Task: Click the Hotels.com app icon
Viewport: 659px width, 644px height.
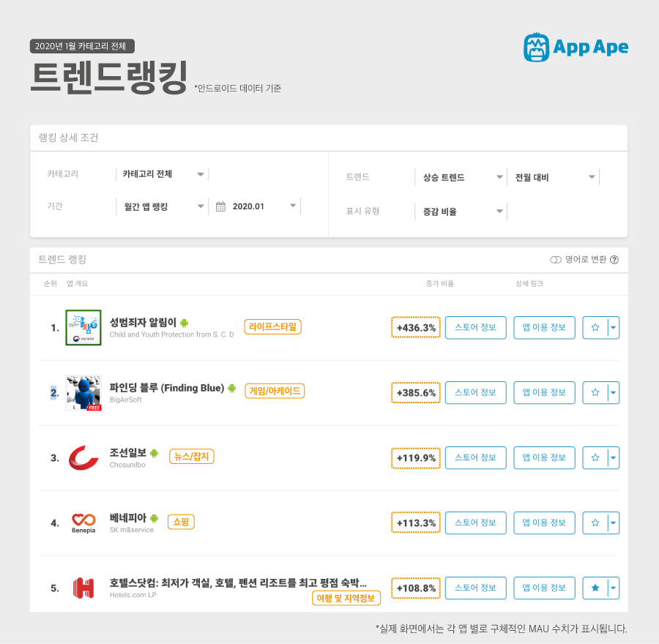Action: pyautogui.click(x=83, y=588)
